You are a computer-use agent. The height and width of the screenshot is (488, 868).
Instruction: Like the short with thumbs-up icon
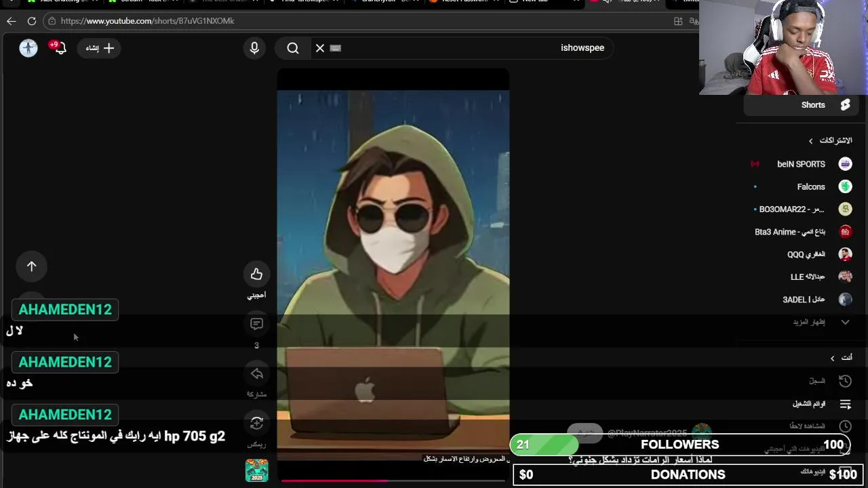click(x=256, y=274)
